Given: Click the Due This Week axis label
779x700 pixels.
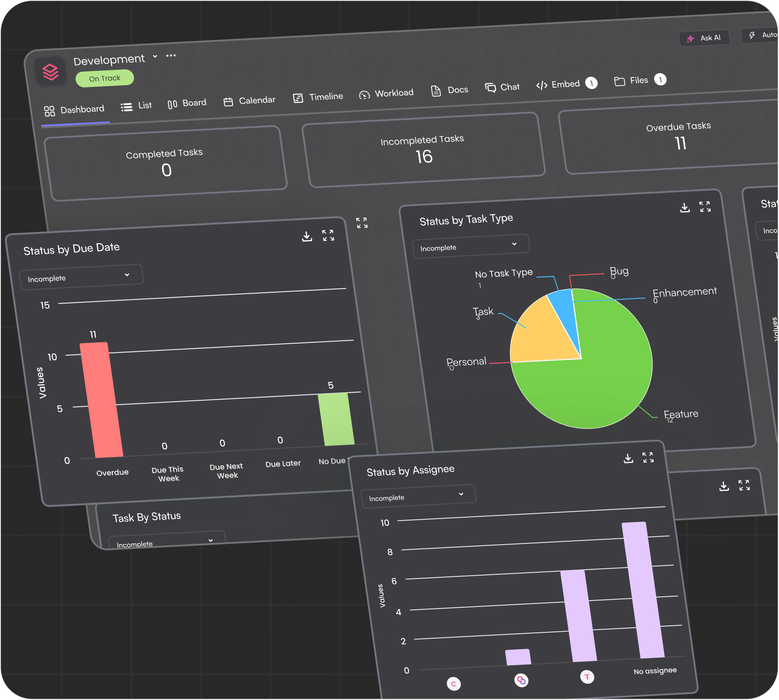Looking at the screenshot, I should click(168, 474).
